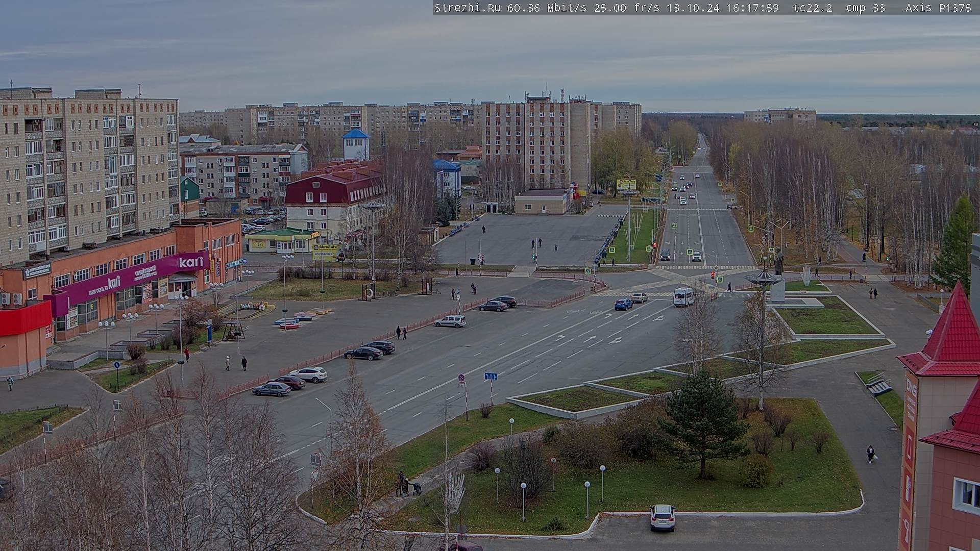
Task: Click the cmp 33 compression value
Action: click(865, 8)
